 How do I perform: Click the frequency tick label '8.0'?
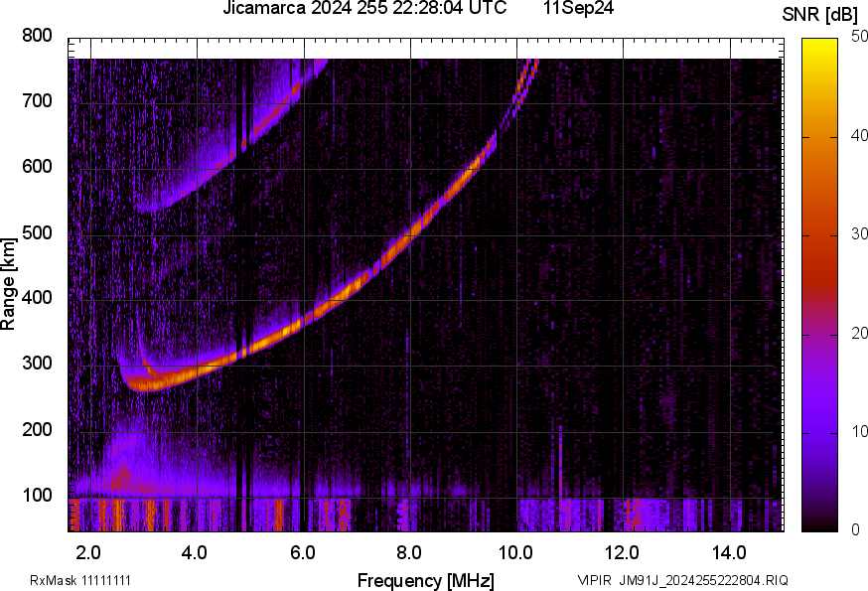coord(408,553)
